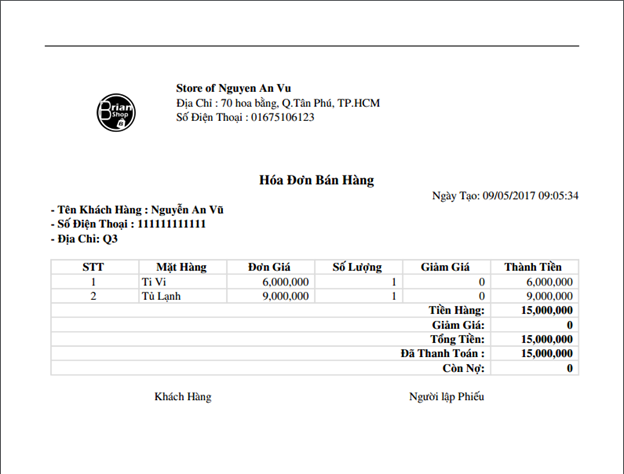Click row number 2 in STT column
Screen dimensions: 624x474
pyautogui.click(x=93, y=296)
